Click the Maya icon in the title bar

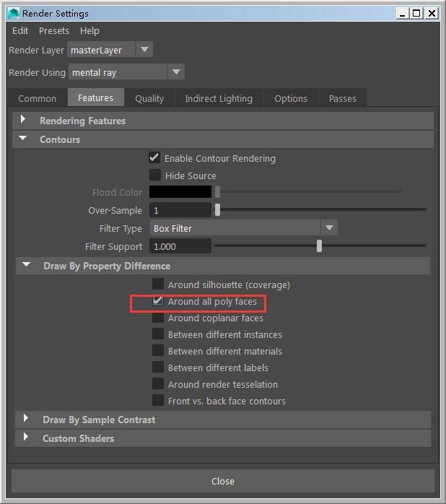pos(14,13)
